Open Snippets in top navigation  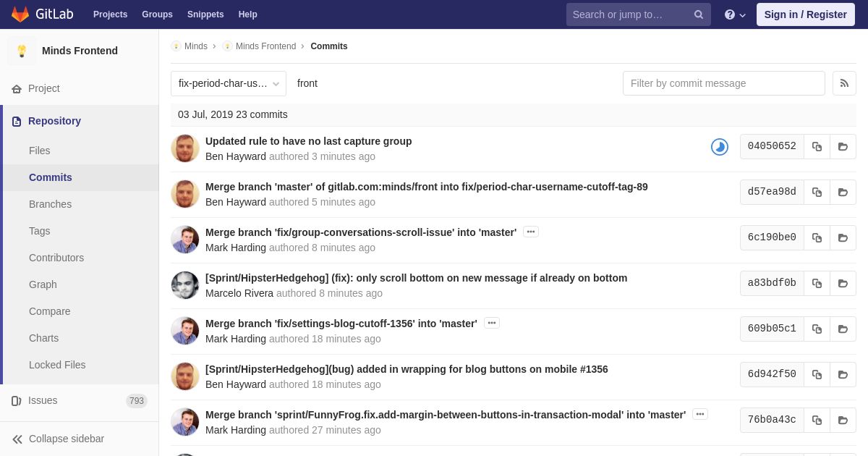tap(205, 14)
